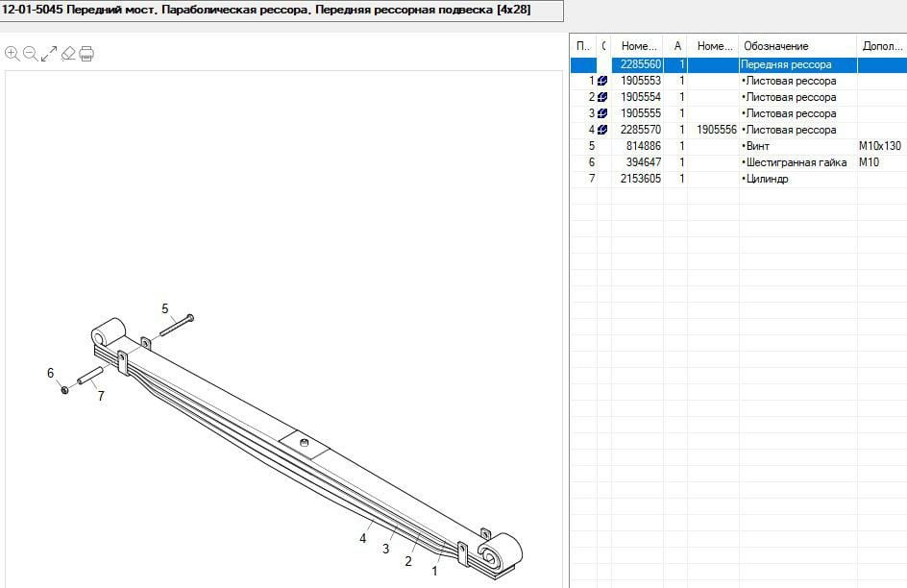The width and height of the screenshot is (907, 588).
Task: Click callout number 7 near the cylinder
Action: point(100,396)
